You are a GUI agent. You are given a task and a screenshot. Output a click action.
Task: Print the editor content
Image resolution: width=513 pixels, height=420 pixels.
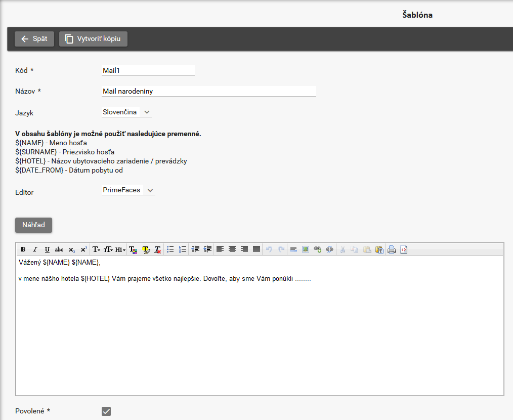coord(391,249)
